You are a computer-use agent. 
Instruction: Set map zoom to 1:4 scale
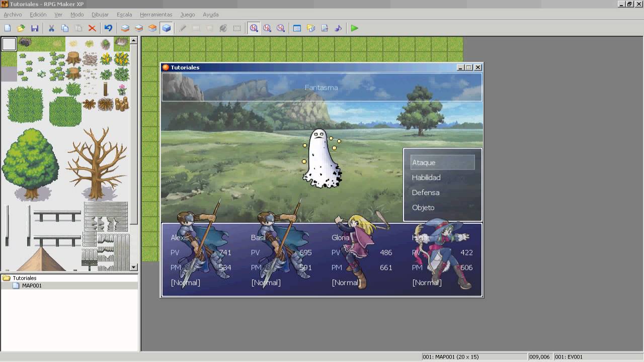[281, 28]
